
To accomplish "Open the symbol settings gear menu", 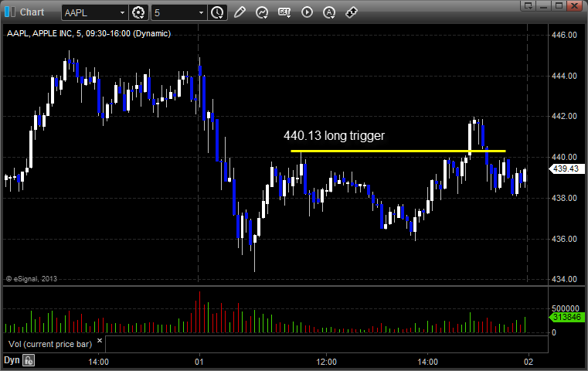I will tap(138, 13).
